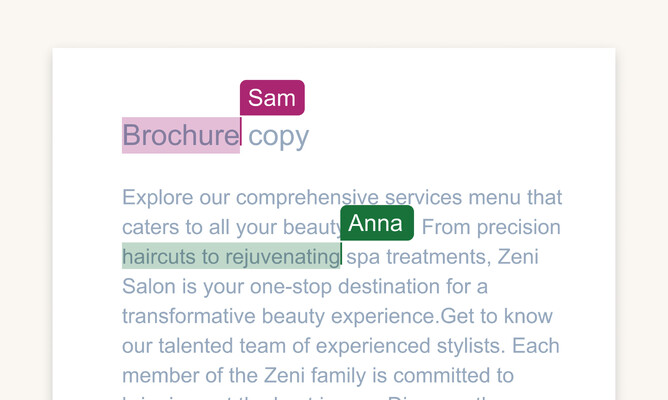
Task: Place cursor on the word "Salon"
Action: point(148,287)
